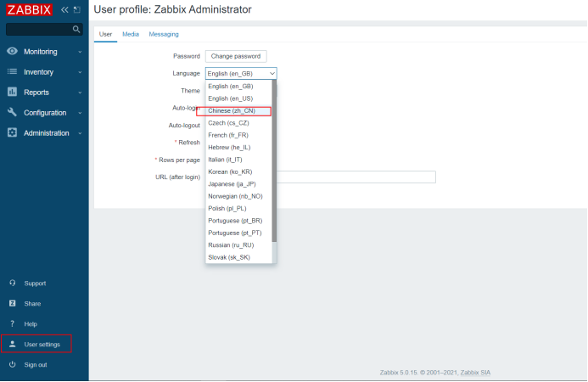Click the Reports chart icon
This screenshot has height=382, width=588.
(x=12, y=92)
